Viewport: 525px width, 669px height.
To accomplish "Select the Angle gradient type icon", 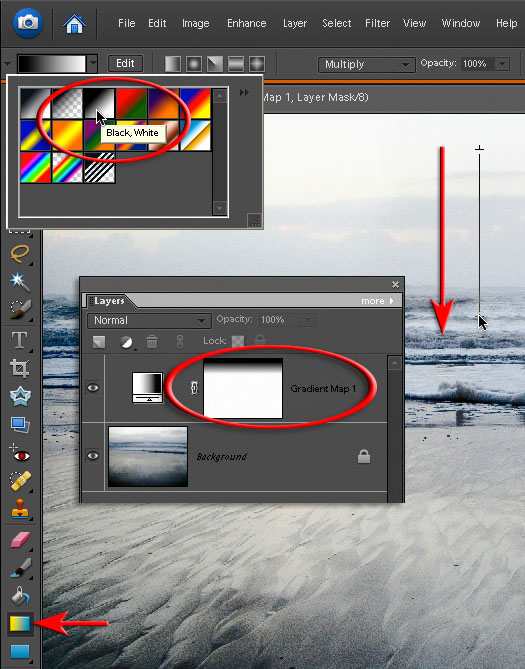I will (215, 64).
